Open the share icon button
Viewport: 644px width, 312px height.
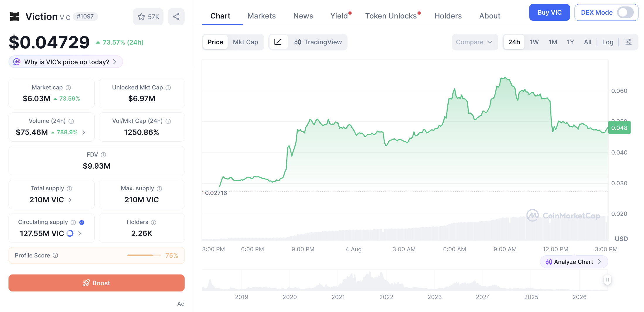176,17
